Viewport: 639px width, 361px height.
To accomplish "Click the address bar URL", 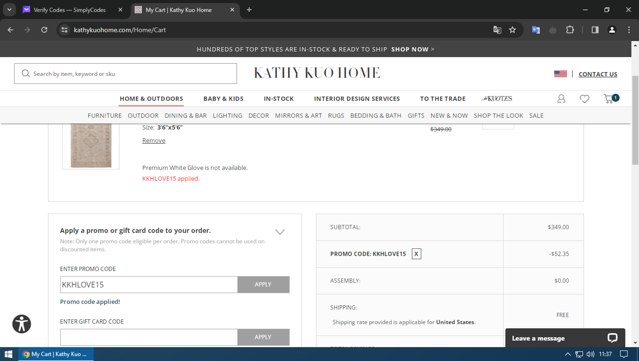I will tap(119, 30).
